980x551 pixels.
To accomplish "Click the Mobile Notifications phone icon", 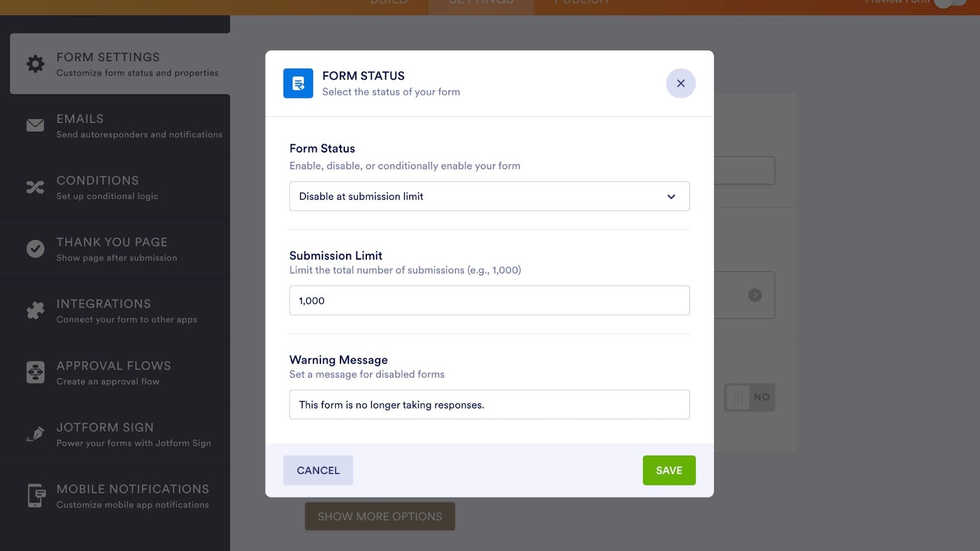I will (x=36, y=495).
